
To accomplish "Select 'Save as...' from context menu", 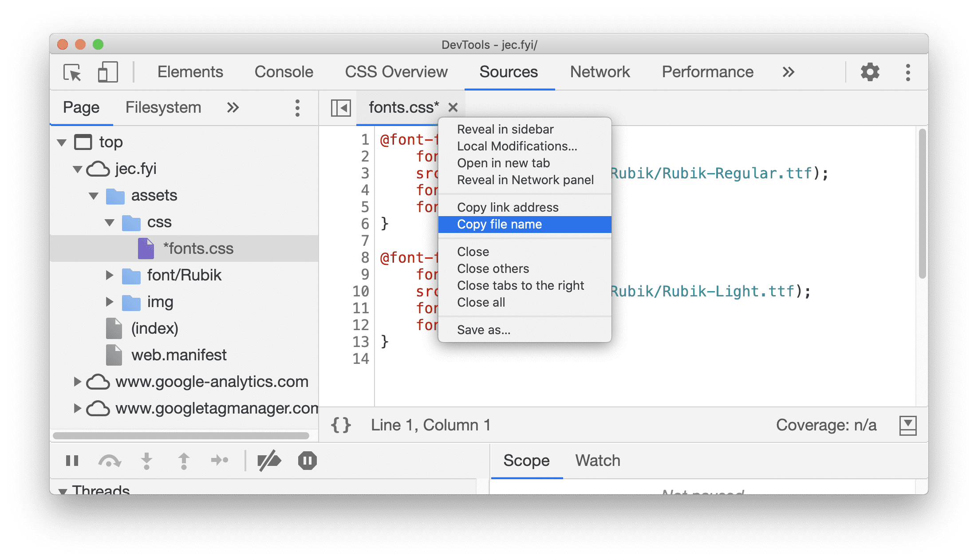I will point(484,330).
